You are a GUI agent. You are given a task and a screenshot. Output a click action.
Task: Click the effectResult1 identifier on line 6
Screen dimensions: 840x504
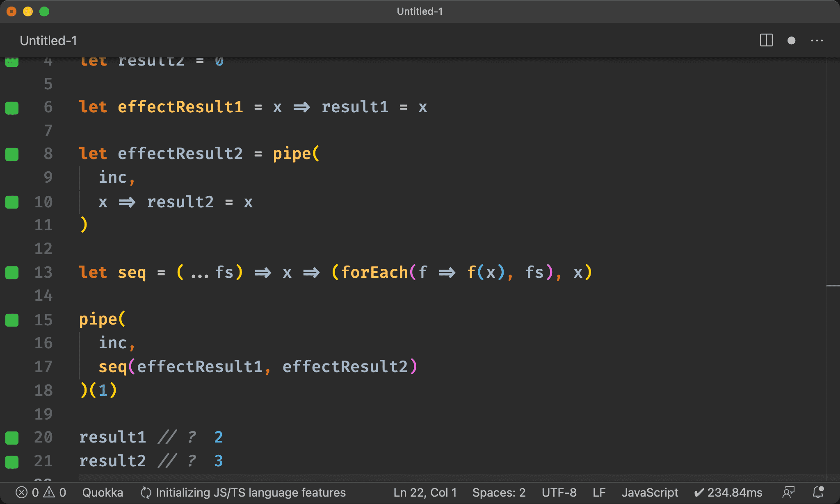pyautogui.click(x=180, y=107)
